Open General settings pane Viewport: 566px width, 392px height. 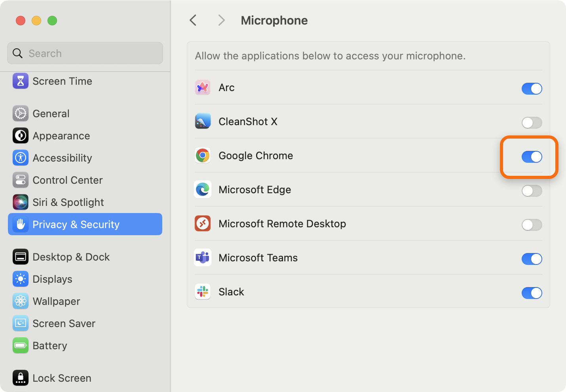pyautogui.click(x=51, y=114)
